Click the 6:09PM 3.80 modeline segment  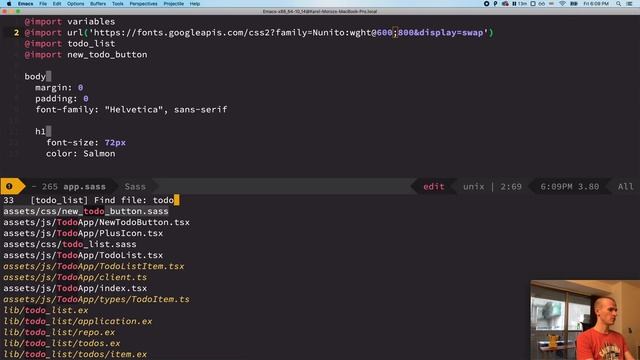pos(569,187)
